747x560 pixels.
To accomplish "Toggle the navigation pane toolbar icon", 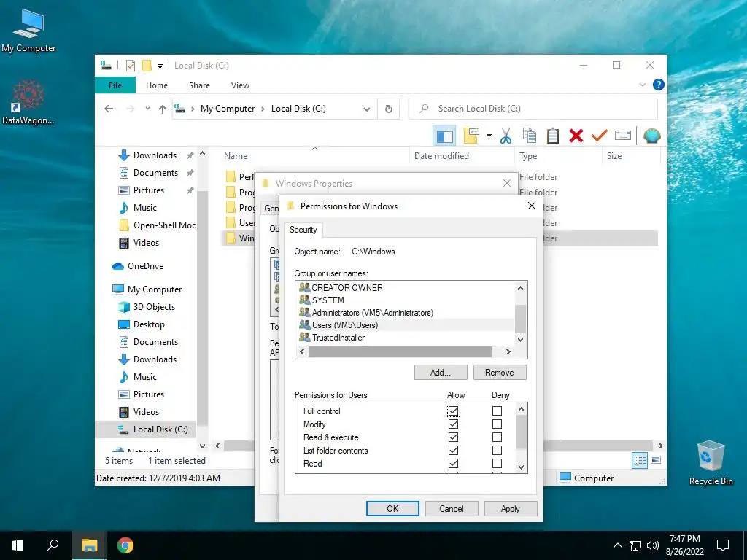I will pyautogui.click(x=444, y=136).
